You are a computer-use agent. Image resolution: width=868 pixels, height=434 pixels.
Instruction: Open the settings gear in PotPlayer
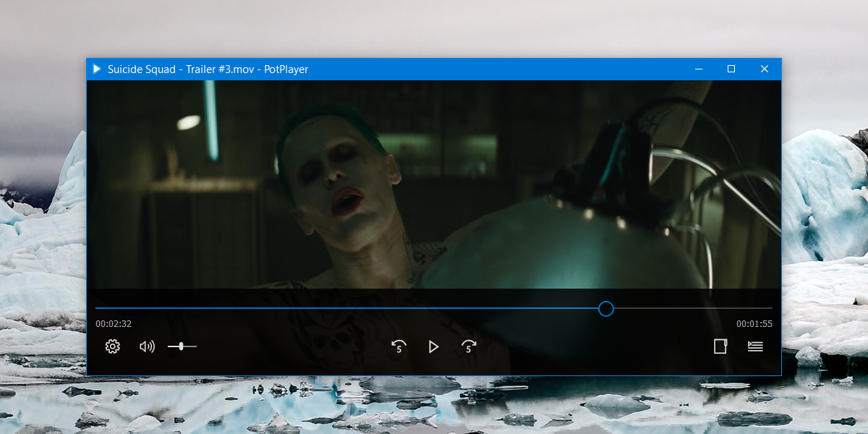coord(112,346)
